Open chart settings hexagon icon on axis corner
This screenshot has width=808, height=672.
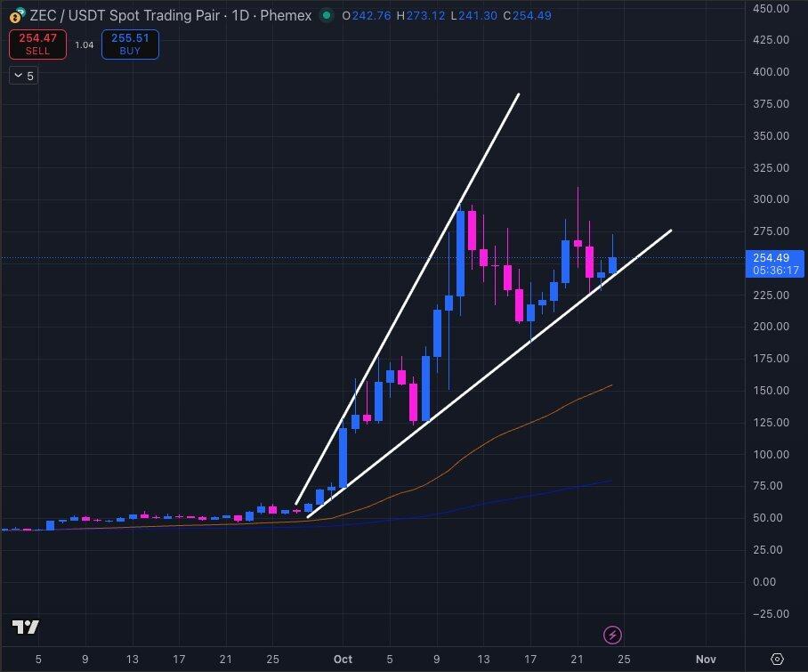(x=777, y=659)
